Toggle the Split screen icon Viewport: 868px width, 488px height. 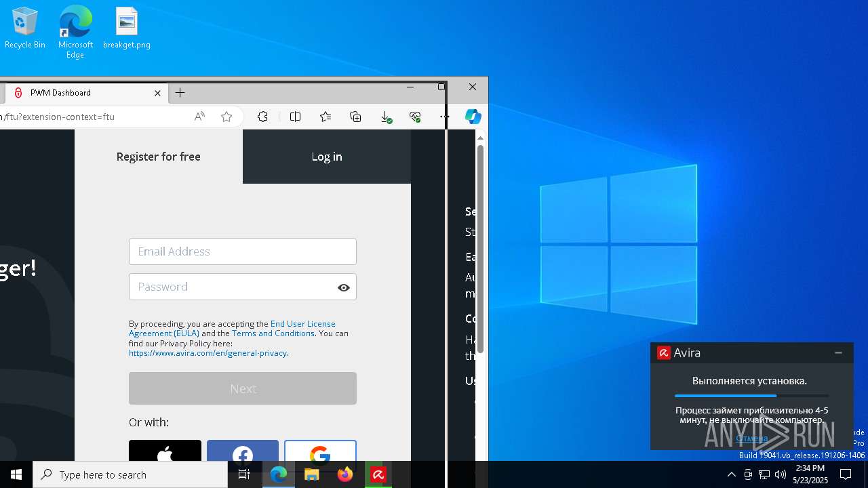pos(295,117)
